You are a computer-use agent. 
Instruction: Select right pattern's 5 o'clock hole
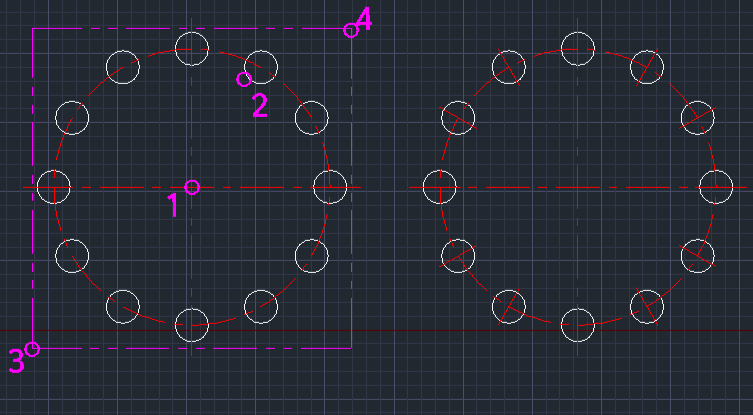(646, 306)
